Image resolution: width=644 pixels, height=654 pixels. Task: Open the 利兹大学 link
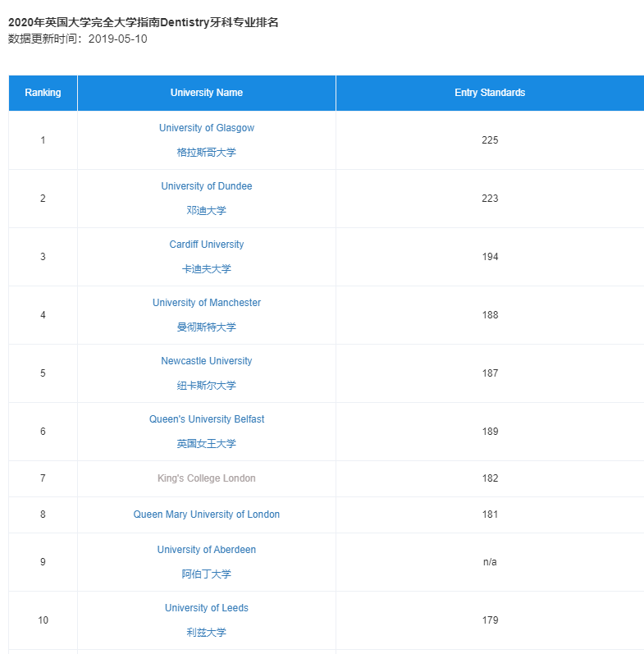(207, 633)
